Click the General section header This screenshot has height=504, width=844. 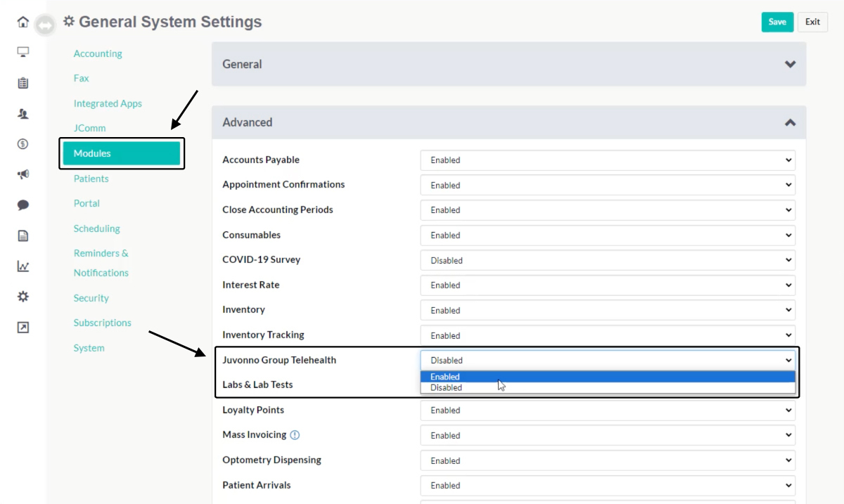509,64
